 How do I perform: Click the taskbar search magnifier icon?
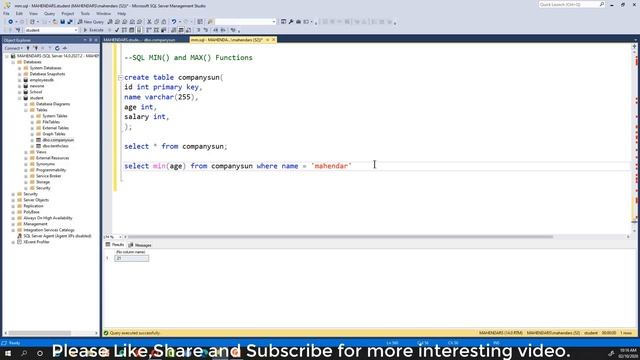click(x=24, y=353)
